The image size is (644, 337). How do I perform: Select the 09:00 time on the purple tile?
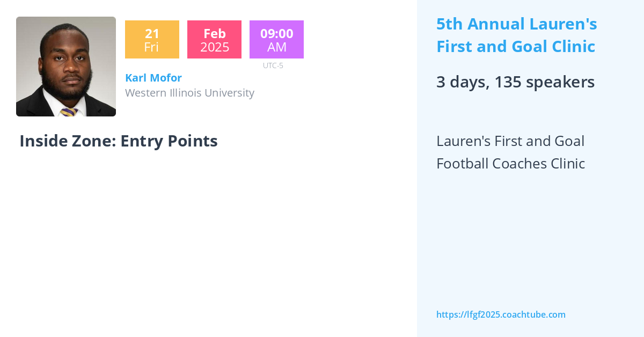click(276, 33)
